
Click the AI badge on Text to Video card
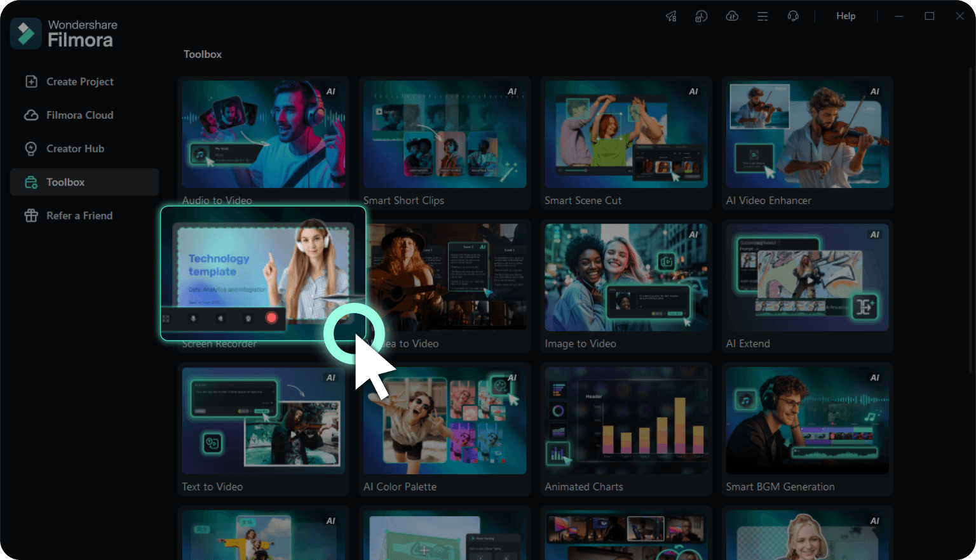point(330,378)
